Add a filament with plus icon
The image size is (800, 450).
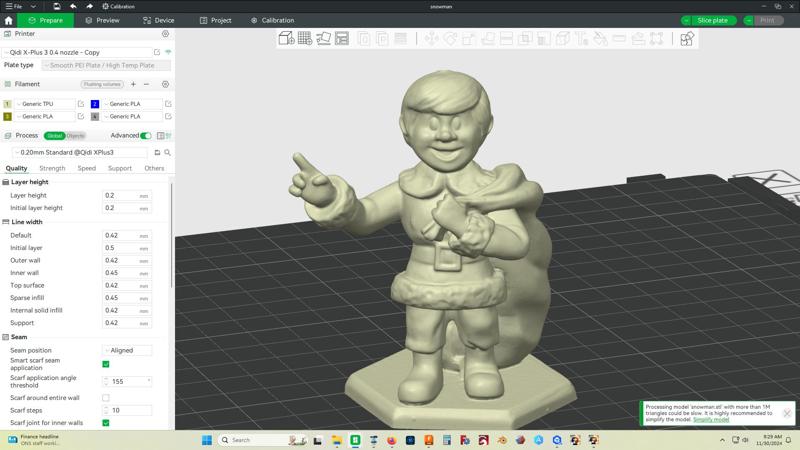pyautogui.click(x=133, y=84)
